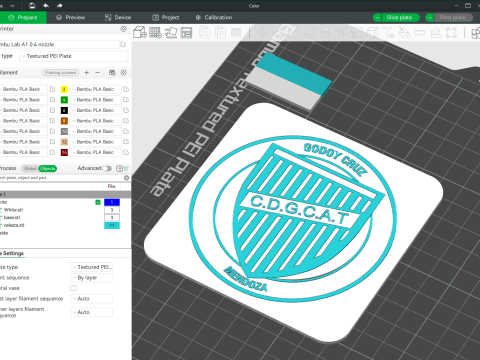Viewport: 480px width, 360px height.
Task: Click the Slice plate button
Action: pyautogui.click(x=400, y=18)
